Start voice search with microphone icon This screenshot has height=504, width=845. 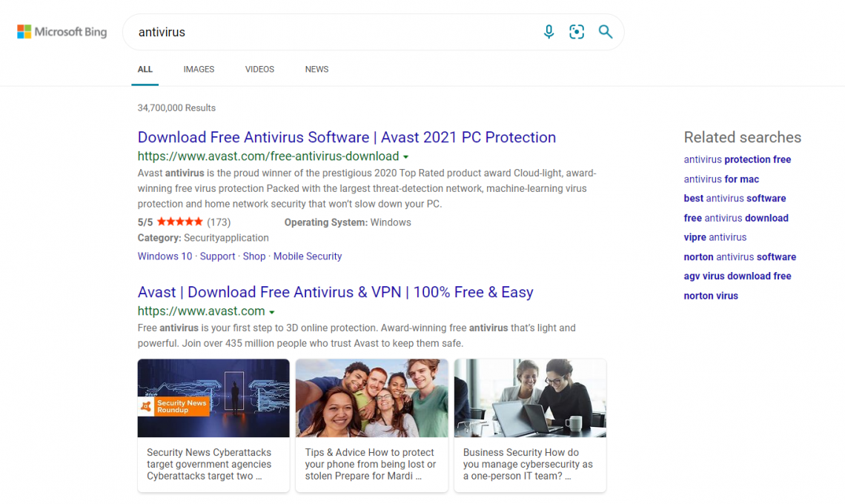(549, 32)
